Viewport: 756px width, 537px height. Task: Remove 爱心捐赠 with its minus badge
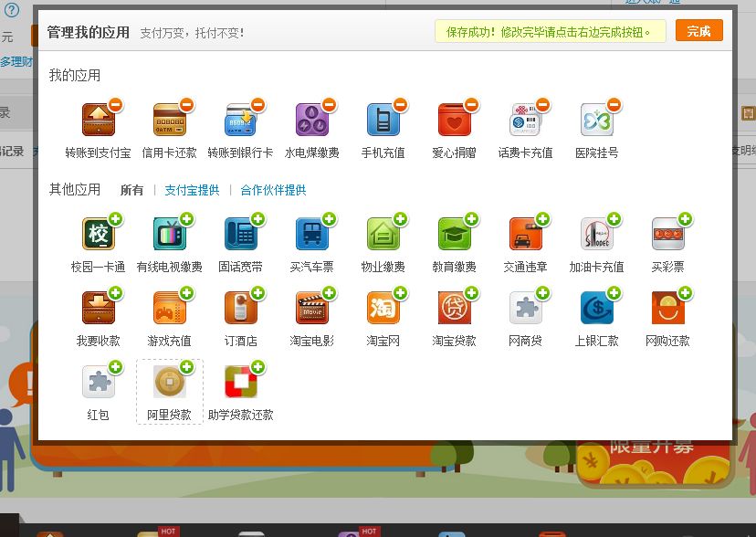pyautogui.click(x=471, y=105)
